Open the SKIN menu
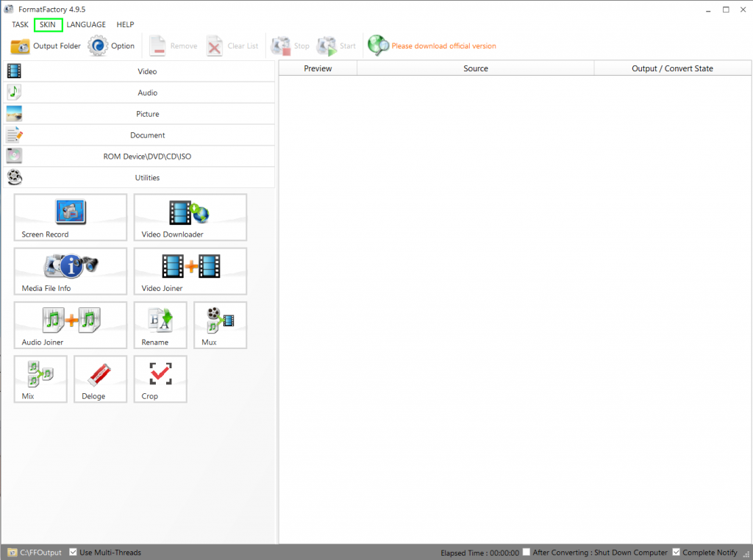Screen dimensions: 753x560 48,24
